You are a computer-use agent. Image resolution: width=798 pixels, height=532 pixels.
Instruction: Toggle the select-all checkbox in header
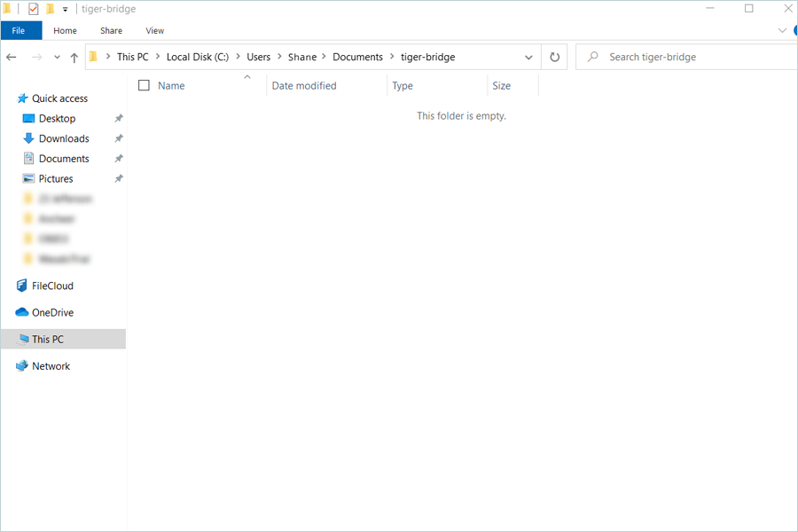coord(144,86)
